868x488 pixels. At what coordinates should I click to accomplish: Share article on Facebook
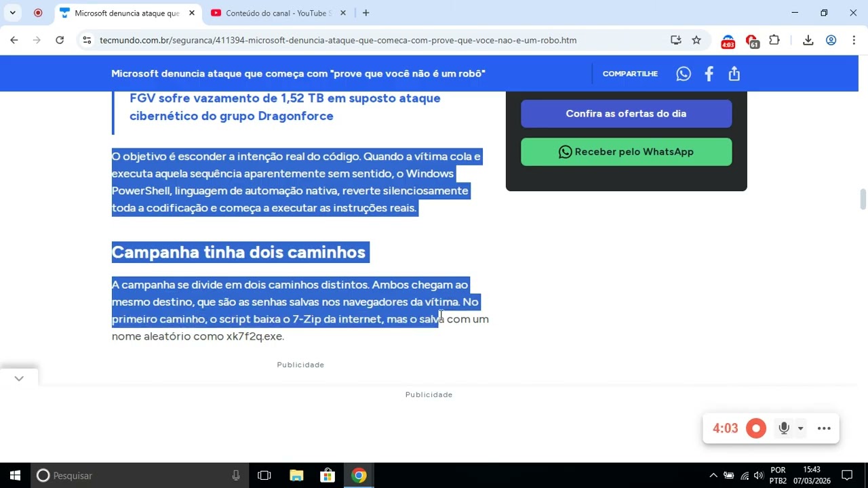709,74
